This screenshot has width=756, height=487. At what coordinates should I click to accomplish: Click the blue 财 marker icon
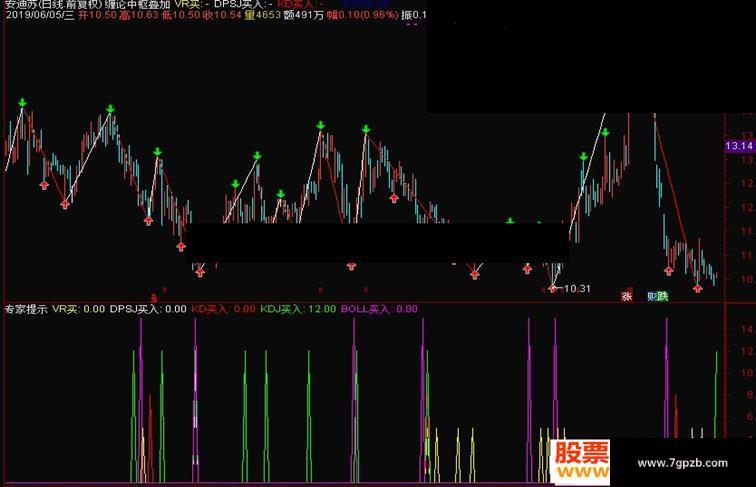click(x=652, y=296)
